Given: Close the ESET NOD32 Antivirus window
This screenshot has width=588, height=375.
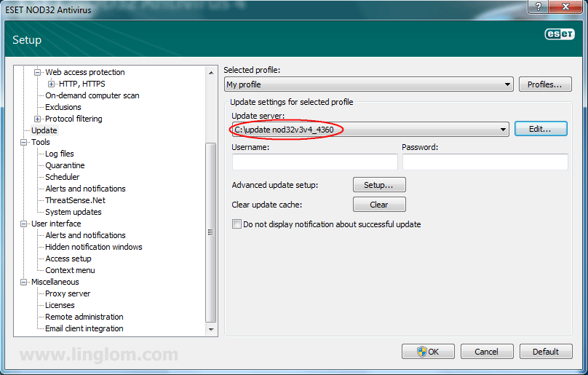Looking at the screenshot, I should coord(566,7).
